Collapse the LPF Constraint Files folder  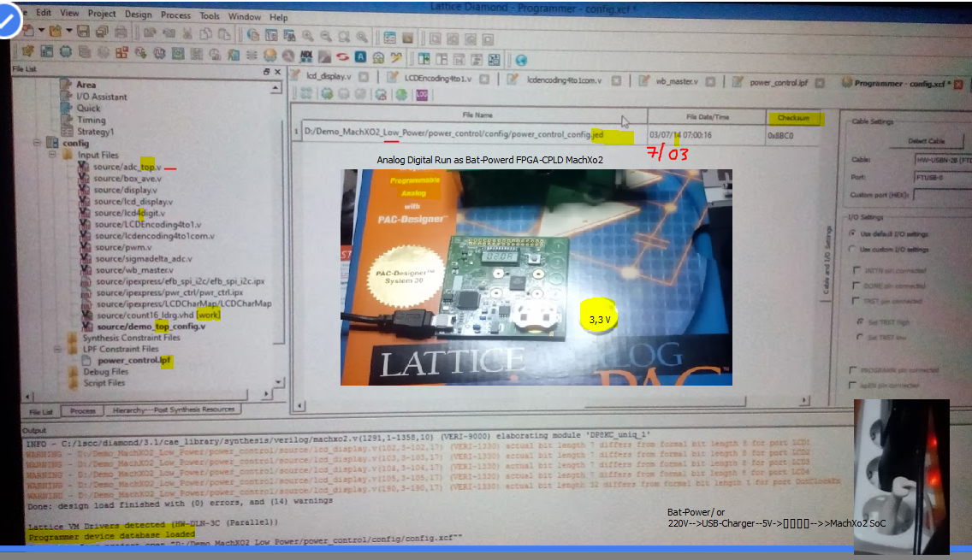pyautogui.click(x=57, y=349)
